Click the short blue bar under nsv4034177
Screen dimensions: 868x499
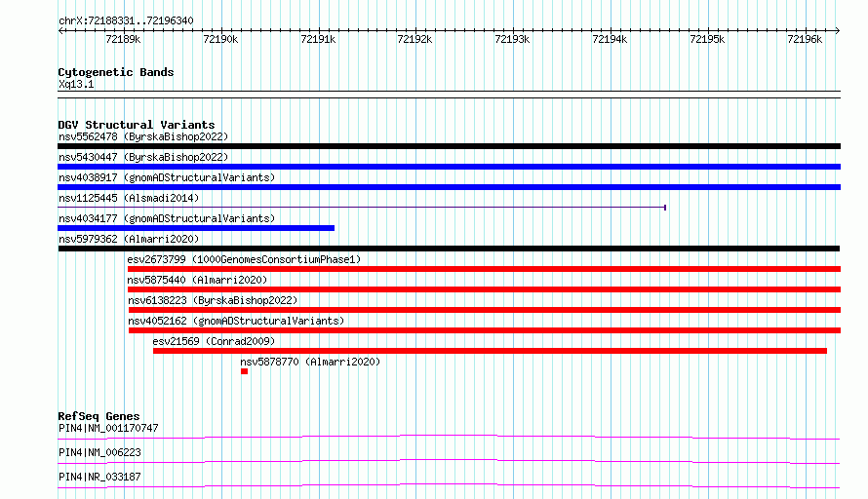(x=196, y=228)
